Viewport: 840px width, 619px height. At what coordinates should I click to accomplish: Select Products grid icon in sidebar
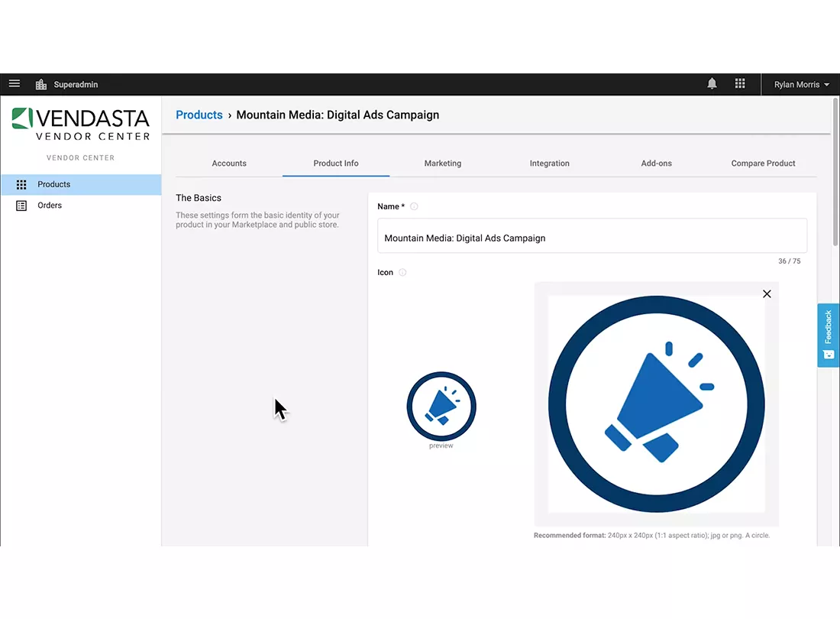point(21,184)
